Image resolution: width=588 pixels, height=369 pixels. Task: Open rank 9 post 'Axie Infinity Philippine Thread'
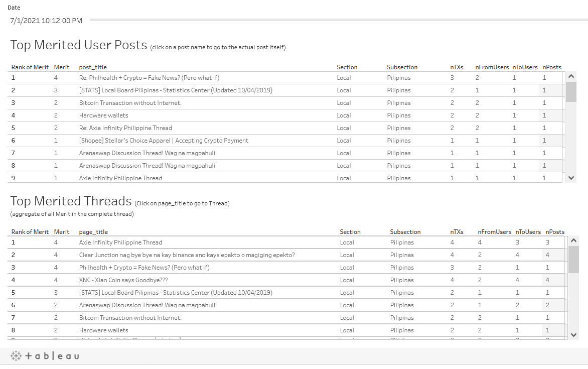[x=120, y=178]
